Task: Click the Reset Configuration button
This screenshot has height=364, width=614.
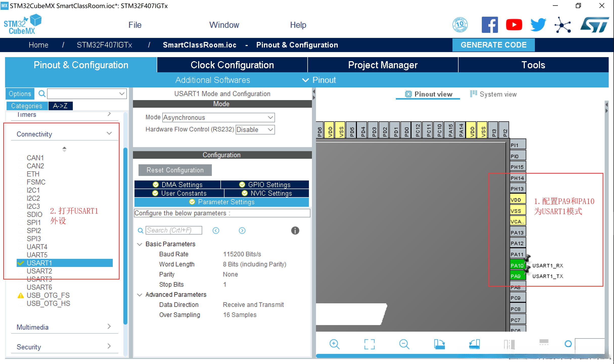Action: [x=175, y=170]
